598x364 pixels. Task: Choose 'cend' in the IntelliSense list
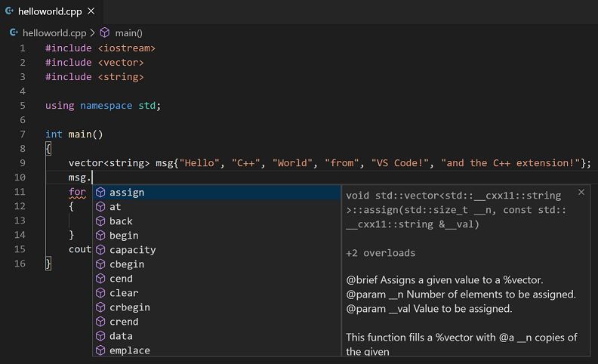[x=121, y=279]
